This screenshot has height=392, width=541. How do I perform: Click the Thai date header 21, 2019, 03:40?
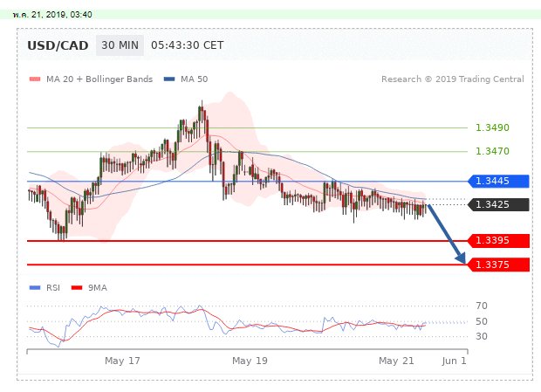tap(52, 15)
